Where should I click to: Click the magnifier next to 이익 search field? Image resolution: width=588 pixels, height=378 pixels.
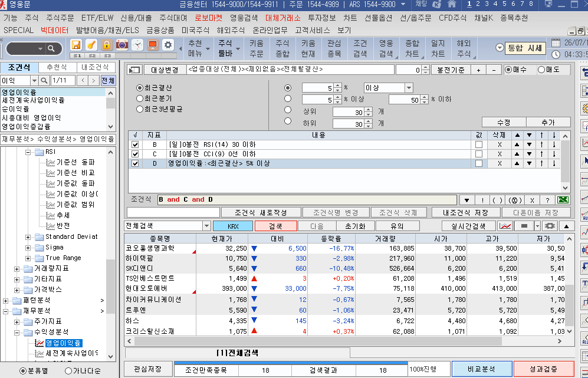[x=44, y=81]
